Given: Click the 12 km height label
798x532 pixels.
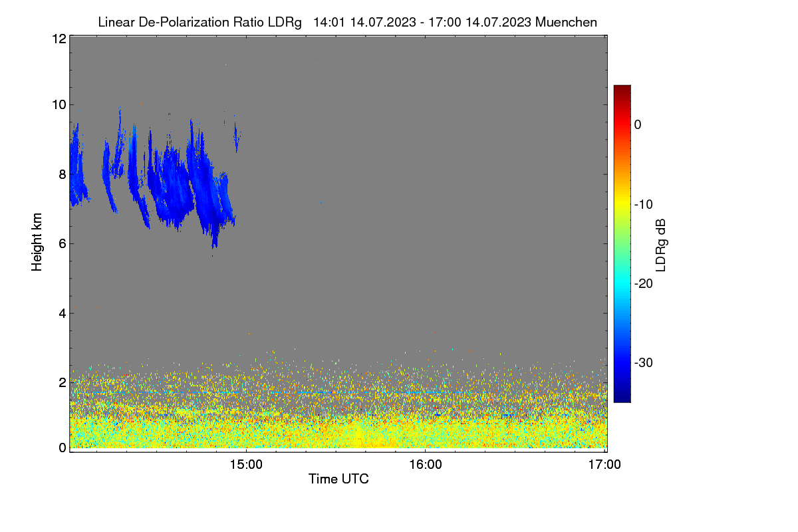Looking at the screenshot, I should [x=59, y=39].
